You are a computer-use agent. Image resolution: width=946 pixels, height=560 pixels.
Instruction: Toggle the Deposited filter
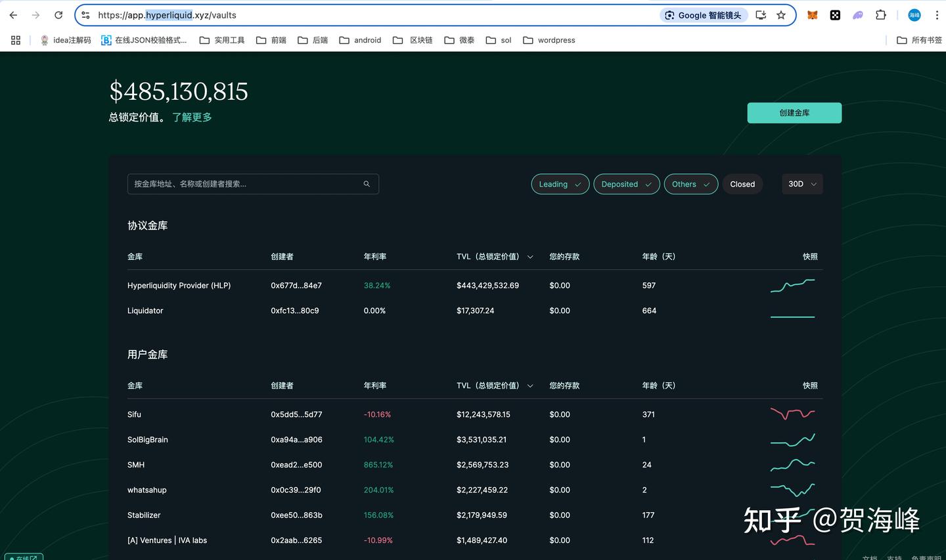627,184
